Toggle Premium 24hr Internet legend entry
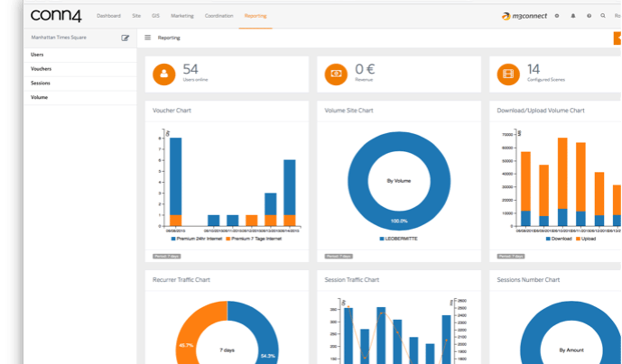Screen dimensions: 622x364 (x=197, y=239)
